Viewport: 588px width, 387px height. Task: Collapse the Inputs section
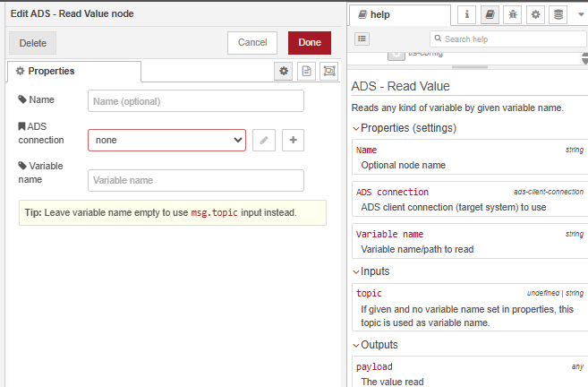pyautogui.click(x=371, y=271)
